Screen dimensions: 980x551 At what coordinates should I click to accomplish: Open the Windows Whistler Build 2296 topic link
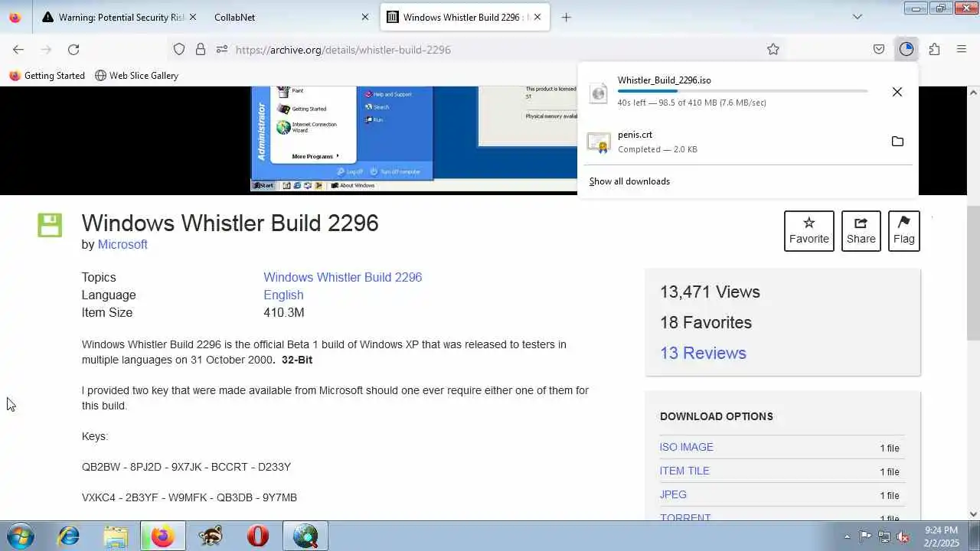pos(343,277)
